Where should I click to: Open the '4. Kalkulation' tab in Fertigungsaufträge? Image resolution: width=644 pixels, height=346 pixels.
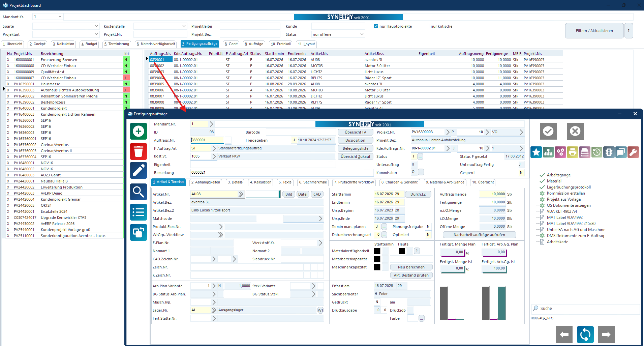tap(260, 182)
